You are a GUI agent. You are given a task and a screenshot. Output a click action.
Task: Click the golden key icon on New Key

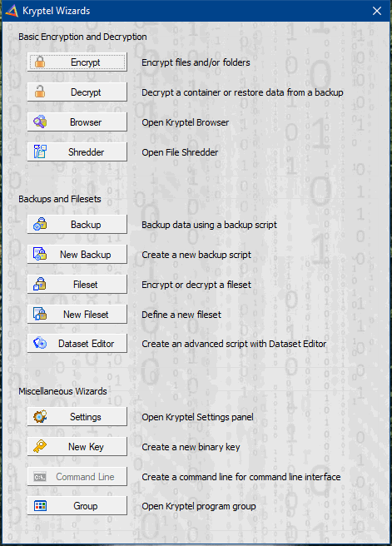click(x=40, y=446)
